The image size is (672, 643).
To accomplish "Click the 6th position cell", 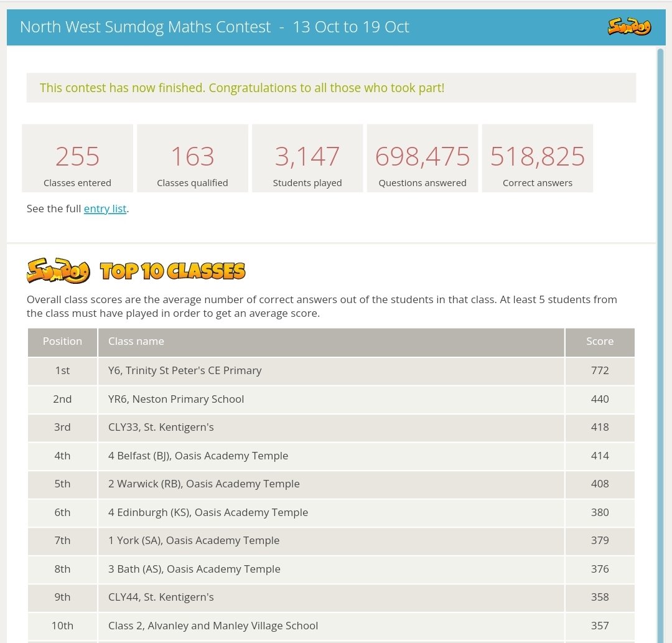I will (63, 513).
